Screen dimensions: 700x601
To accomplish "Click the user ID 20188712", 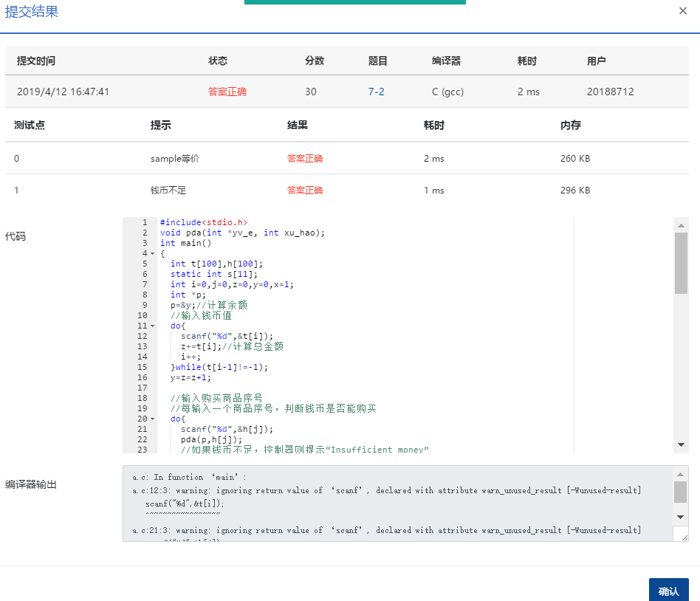I will pos(610,92).
